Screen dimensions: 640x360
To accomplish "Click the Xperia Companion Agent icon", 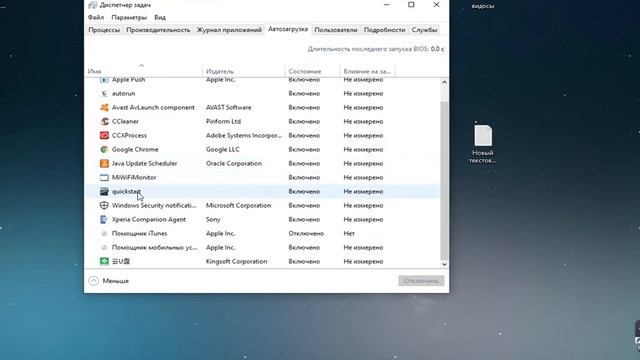I will pyautogui.click(x=104, y=219).
